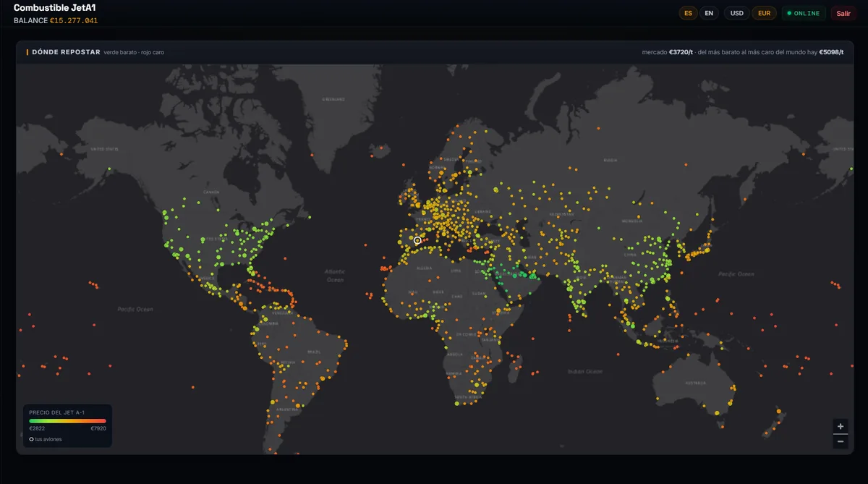Image resolution: width=868 pixels, height=484 pixels.
Task: Log out with the Salir button
Action: coord(843,13)
